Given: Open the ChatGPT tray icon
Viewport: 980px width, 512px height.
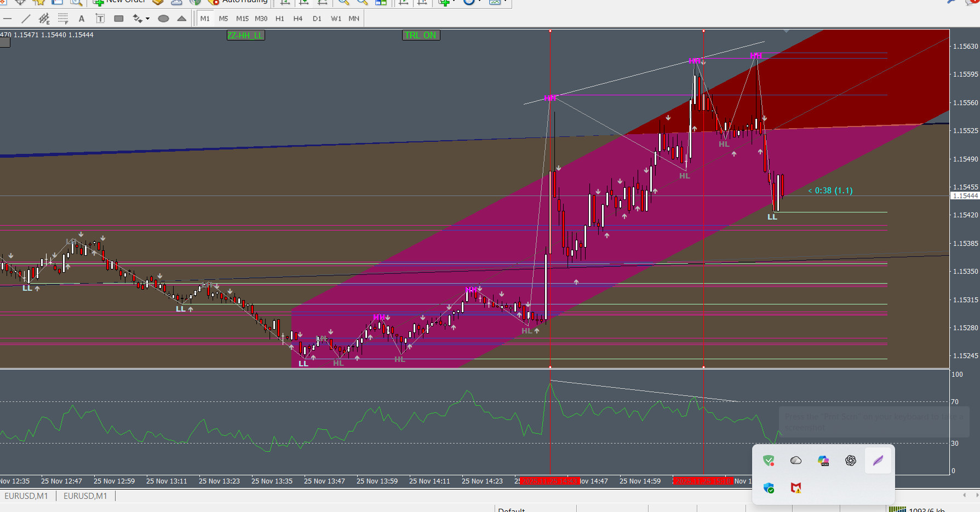Looking at the screenshot, I should (x=851, y=461).
